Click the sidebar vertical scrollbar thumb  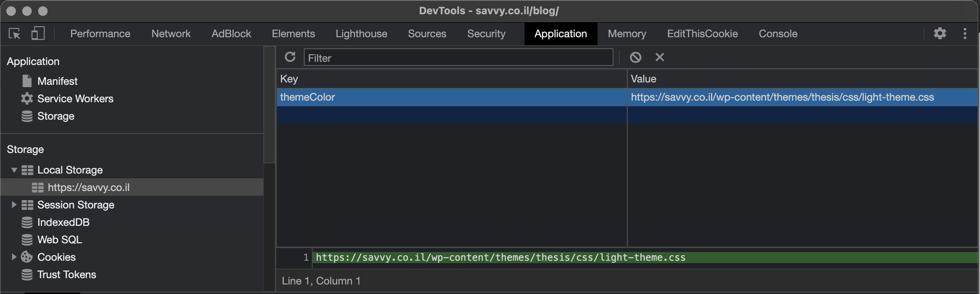(x=269, y=104)
